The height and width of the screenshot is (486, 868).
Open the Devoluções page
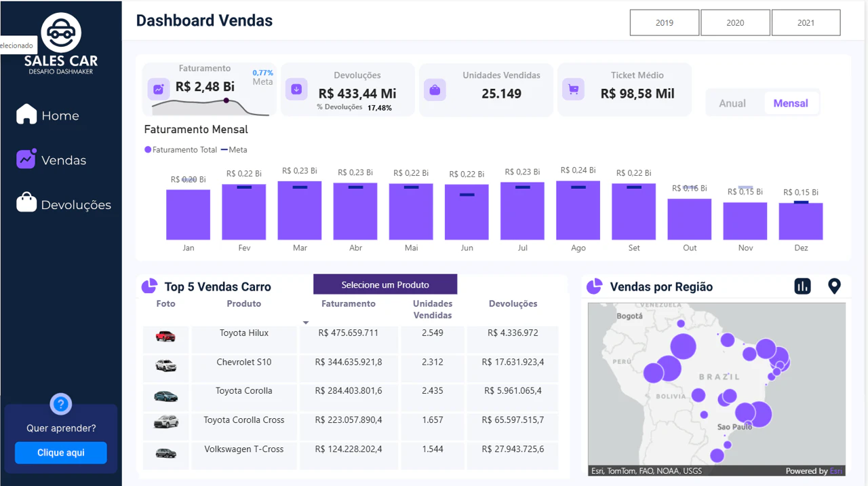click(76, 205)
